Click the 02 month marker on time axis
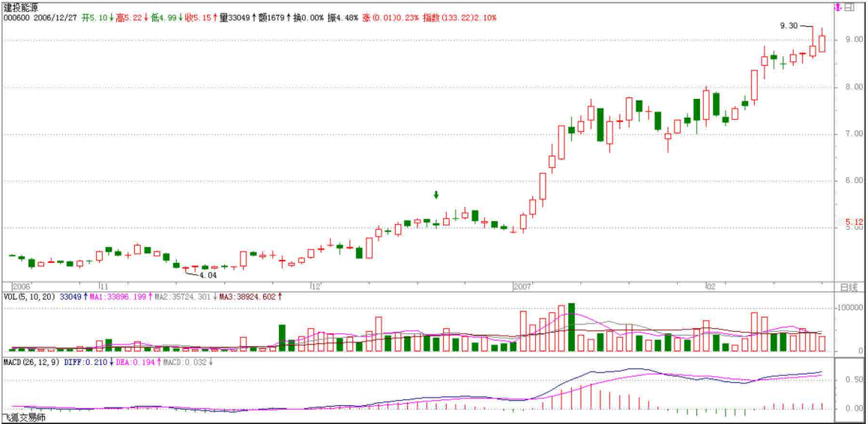The width and height of the screenshot is (868, 424). coord(710,287)
